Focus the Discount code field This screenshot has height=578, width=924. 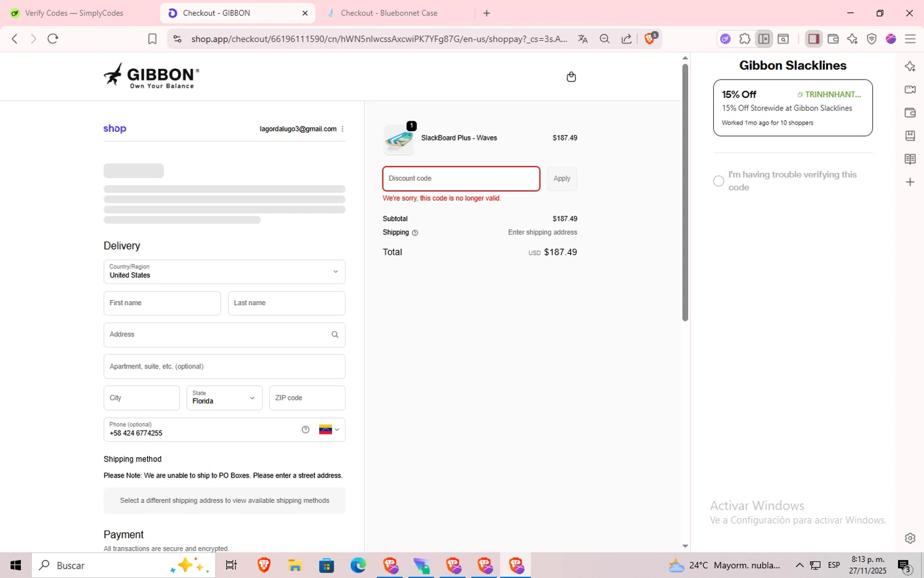coord(461,179)
